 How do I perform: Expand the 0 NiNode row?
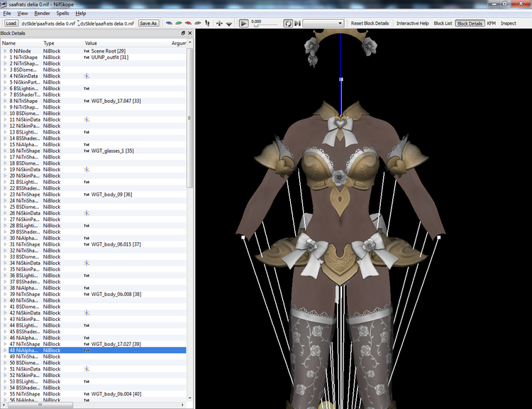5,51
